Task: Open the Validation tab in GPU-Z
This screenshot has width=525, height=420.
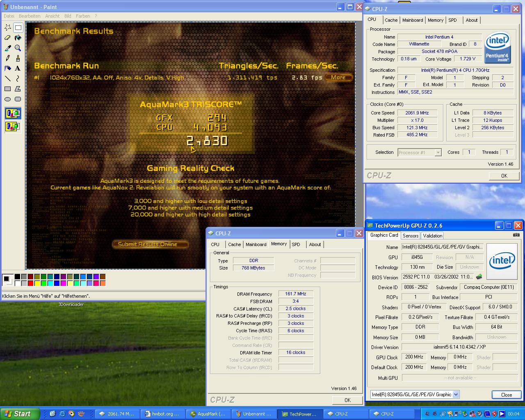Action: (433, 236)
